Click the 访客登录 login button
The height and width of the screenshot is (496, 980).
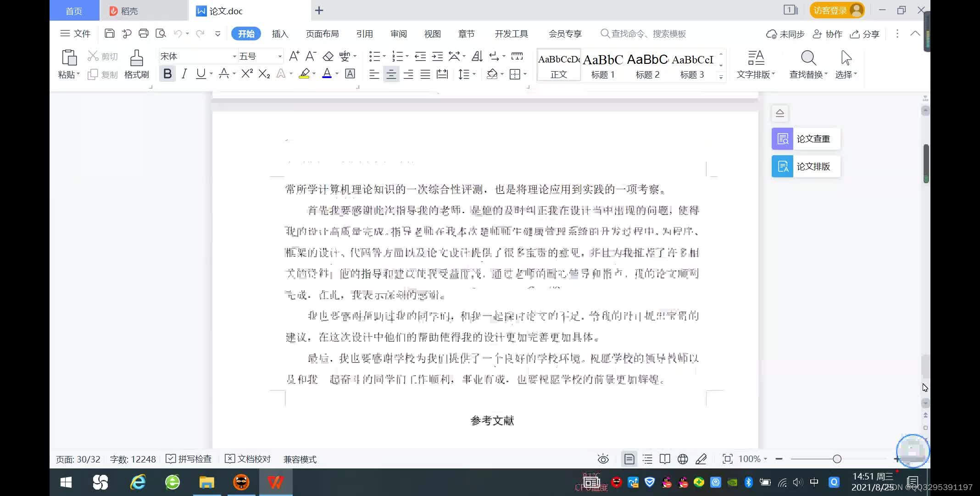pyautogui.click(x=836, y=10)
